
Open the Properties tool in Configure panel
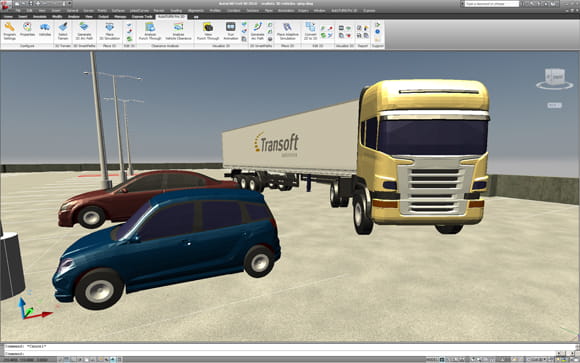coord(27,30)
